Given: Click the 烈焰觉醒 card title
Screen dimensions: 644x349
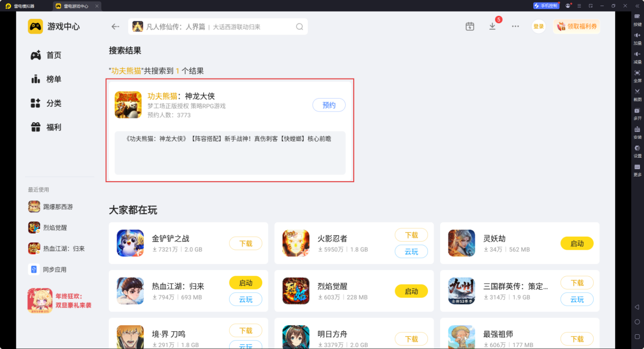Looking at the screenshot, I should point(332,286).
